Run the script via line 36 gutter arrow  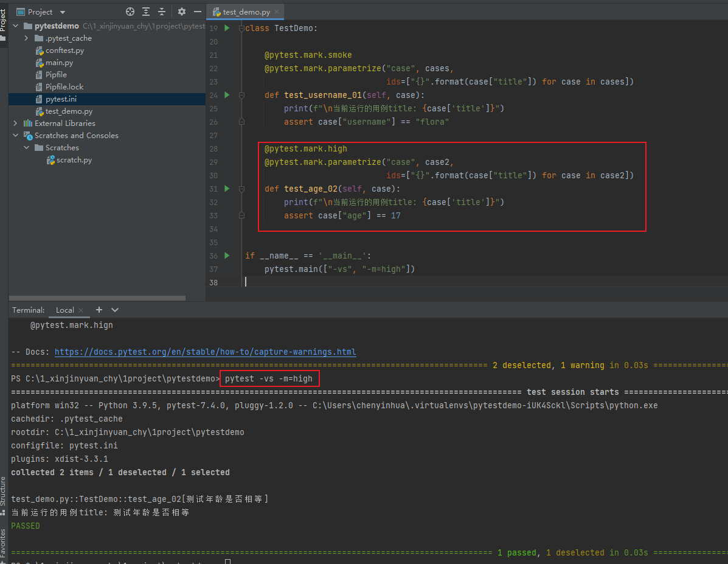click(226, 256)
